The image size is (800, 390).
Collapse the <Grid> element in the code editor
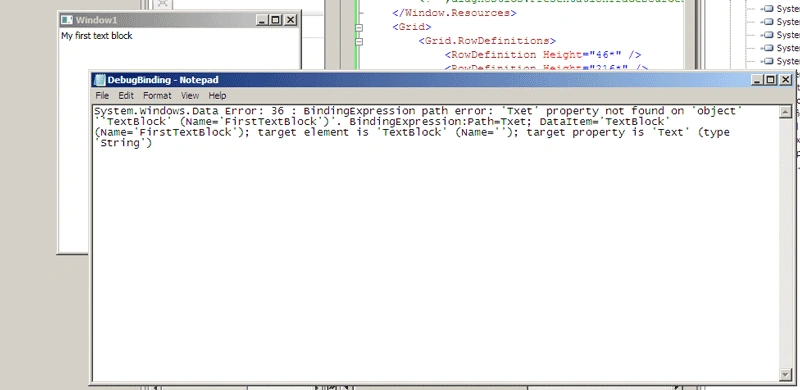pyautogui.click(x=359, y=28)
